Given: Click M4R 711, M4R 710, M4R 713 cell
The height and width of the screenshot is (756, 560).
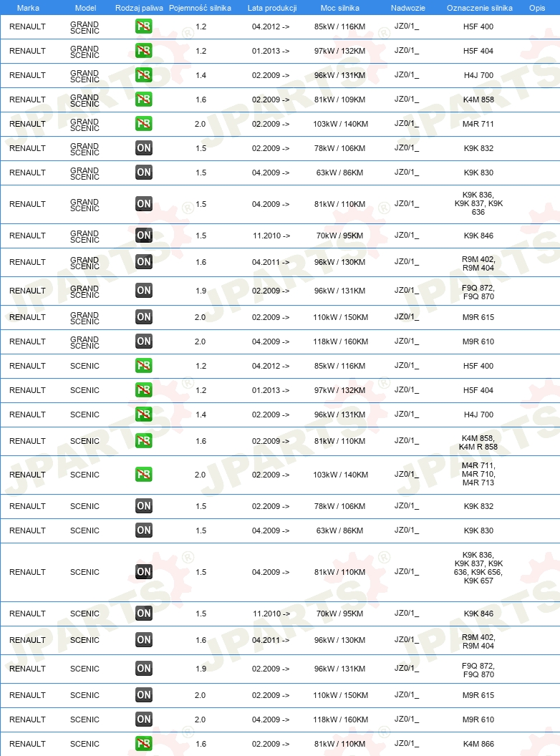Looking at the screenshot, I should (478, 474).
